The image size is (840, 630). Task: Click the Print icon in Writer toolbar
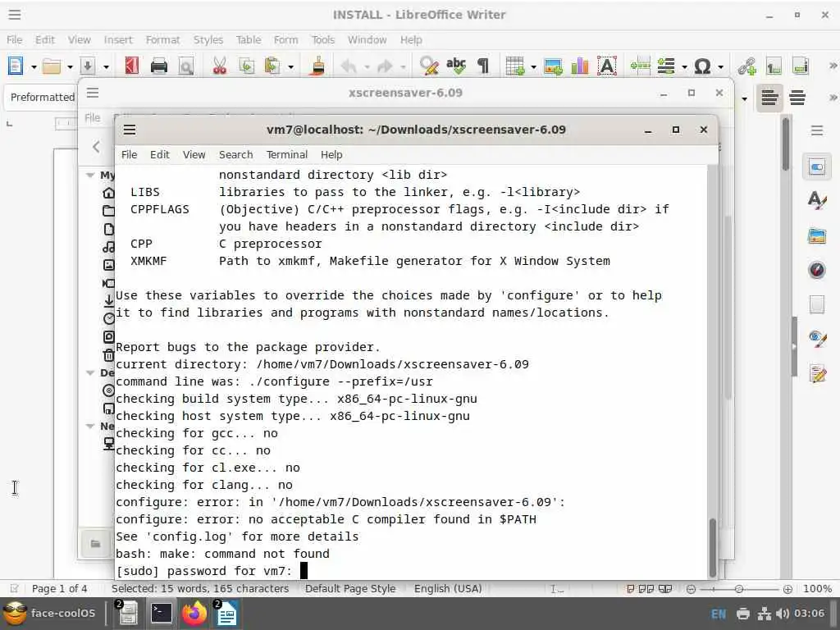(158, 66)
